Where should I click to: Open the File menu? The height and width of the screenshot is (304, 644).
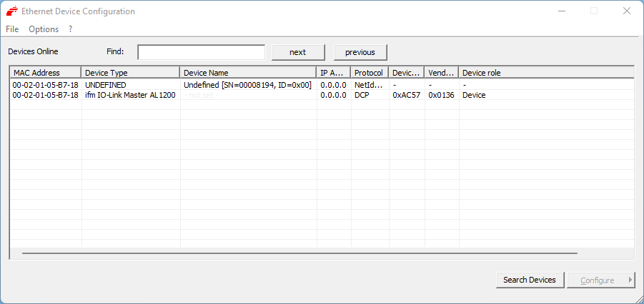click(12, 29)
